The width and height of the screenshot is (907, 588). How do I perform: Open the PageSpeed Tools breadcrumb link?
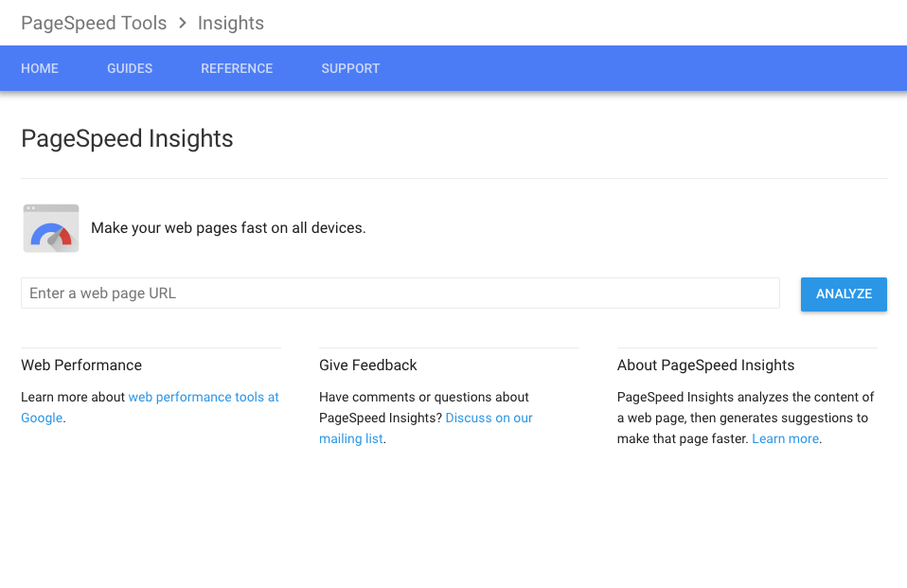click(94, 23)
